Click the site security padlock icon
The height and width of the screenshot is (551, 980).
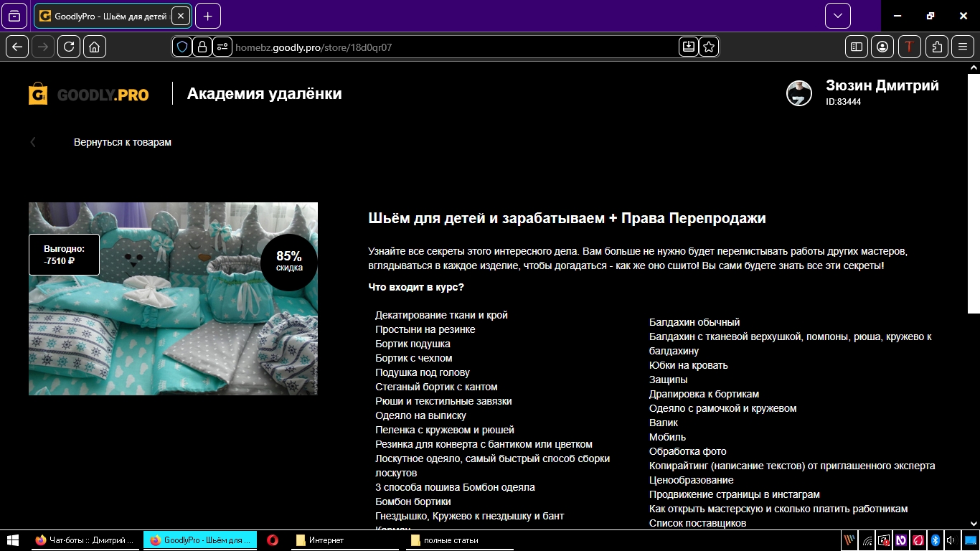202,47
